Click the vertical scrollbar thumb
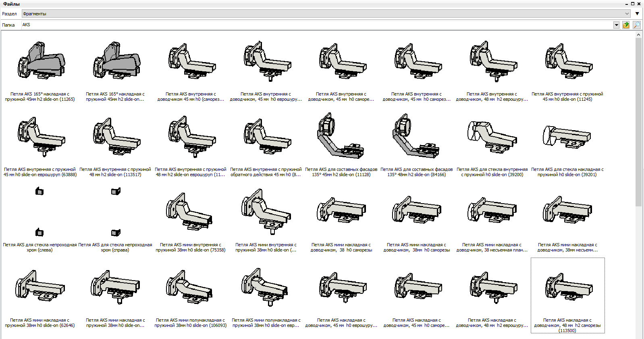Screen dimensions: 644x339 point(638,122)
